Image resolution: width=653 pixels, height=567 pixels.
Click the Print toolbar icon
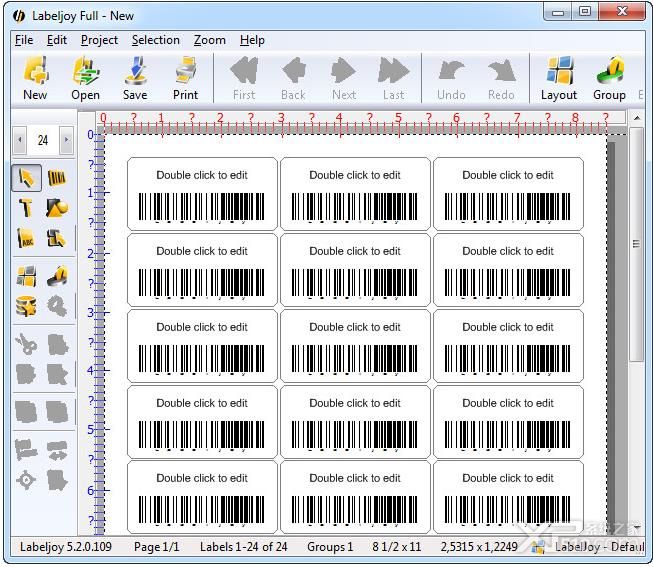(185, 78)
